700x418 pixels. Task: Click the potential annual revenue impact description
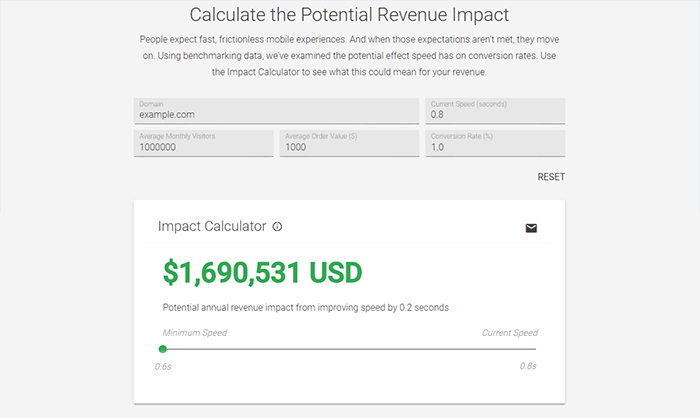tap(306, 308)
